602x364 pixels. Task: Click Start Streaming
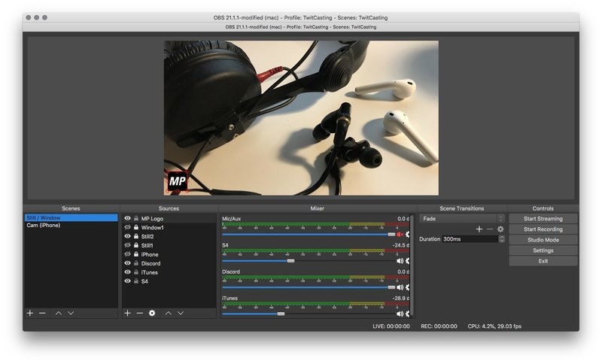click(x=543, y=219)
